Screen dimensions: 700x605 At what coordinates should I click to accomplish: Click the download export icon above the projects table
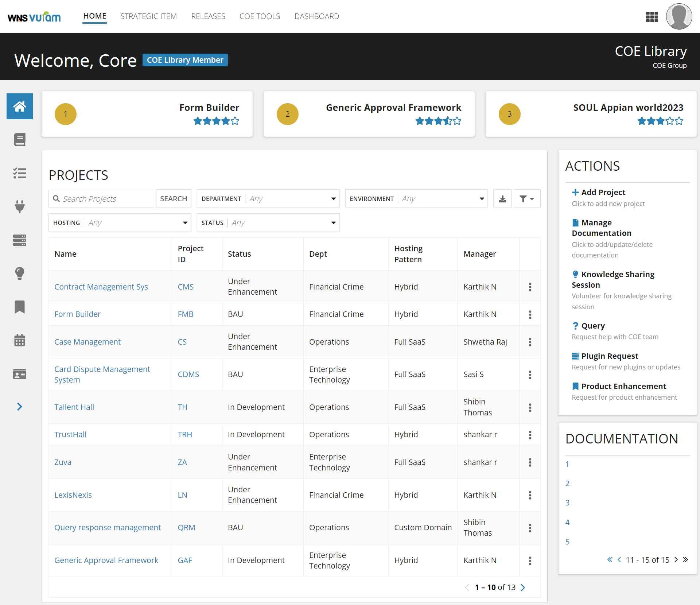(502, 199)
